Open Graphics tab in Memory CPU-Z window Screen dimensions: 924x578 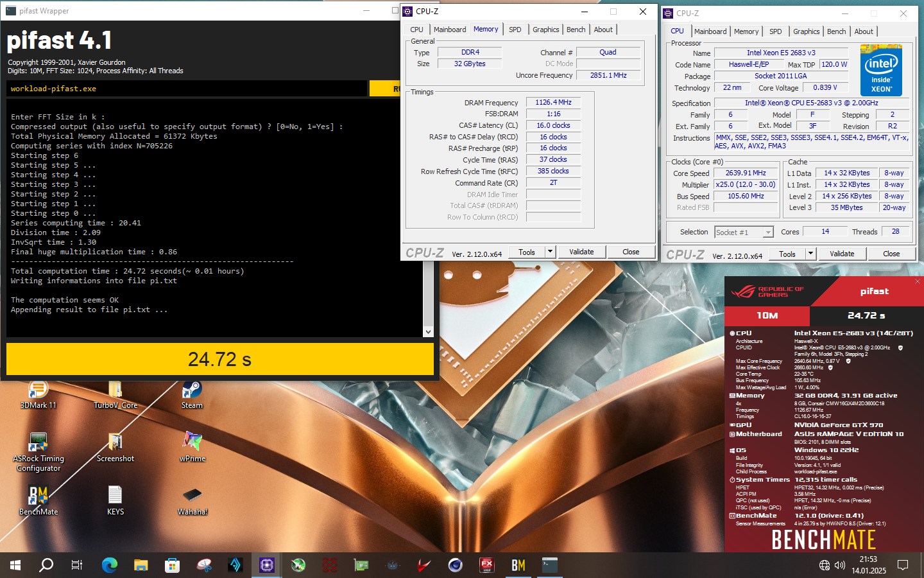point(545,30)
